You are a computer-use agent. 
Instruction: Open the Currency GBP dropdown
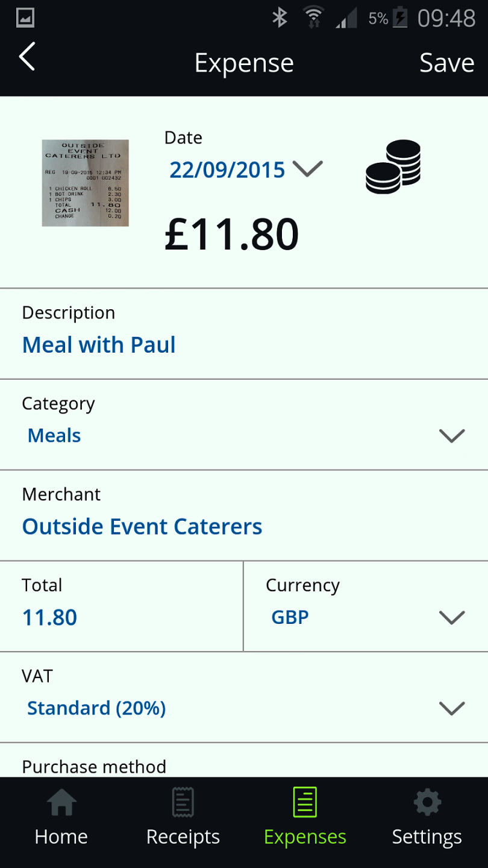[452, 617]
